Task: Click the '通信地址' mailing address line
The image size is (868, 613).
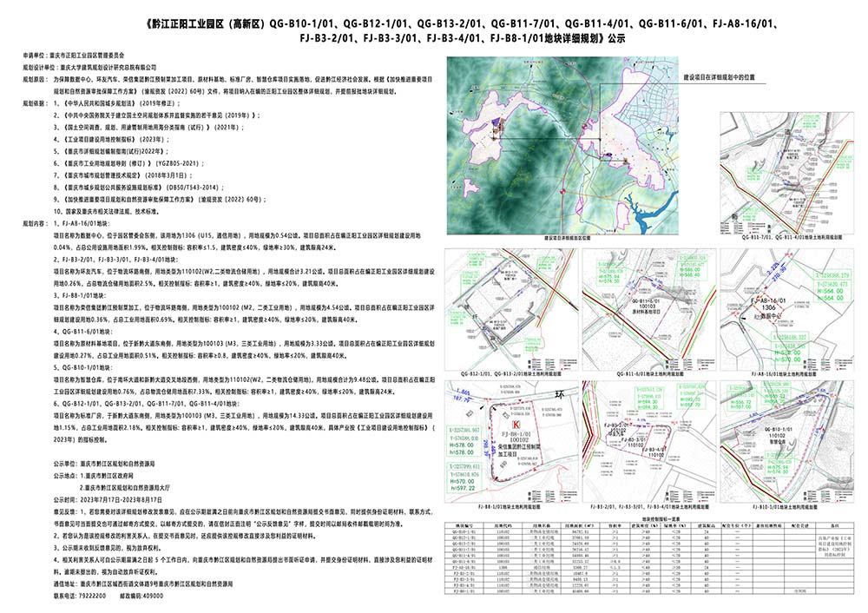Action: point(143,583)
